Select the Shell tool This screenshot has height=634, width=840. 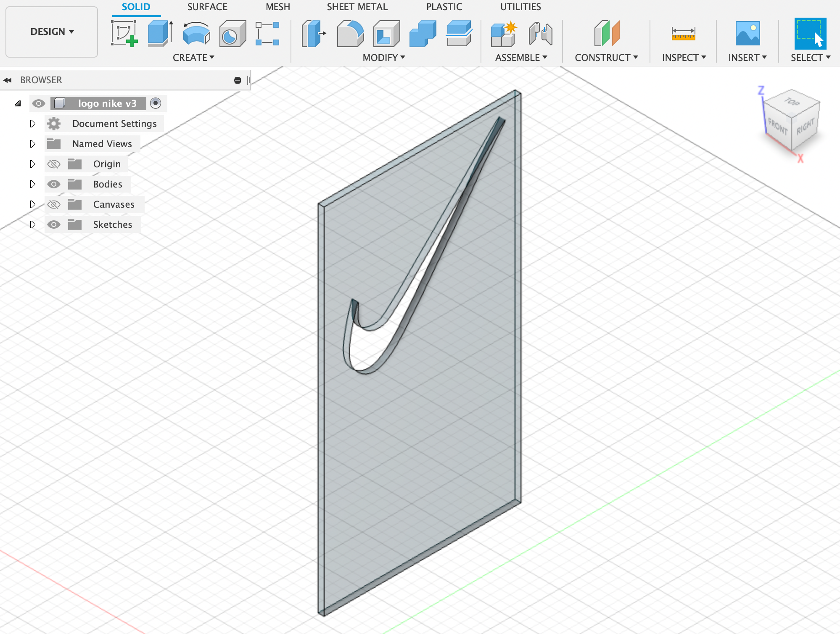coord(386,34)
